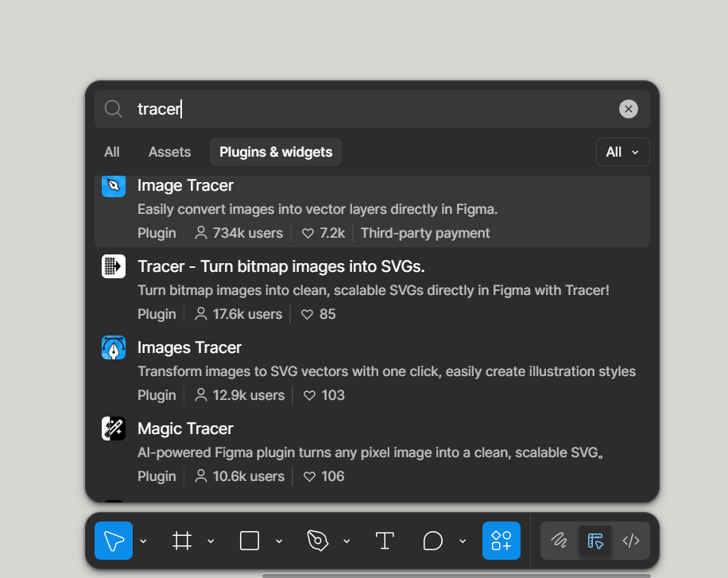Expand the Pen tool options chevron
Screen dimensions: 728x578
pyautogui.click(x=347, y=541)
